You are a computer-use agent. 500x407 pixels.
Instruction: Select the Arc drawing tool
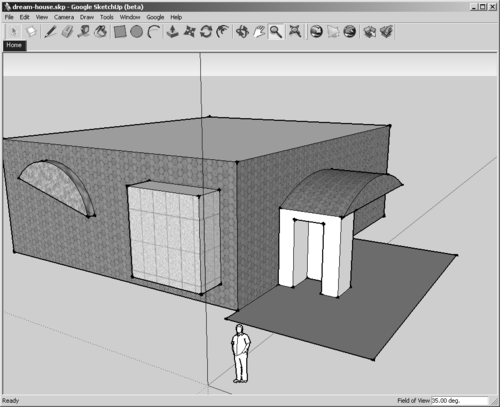[x=154, y=32]
